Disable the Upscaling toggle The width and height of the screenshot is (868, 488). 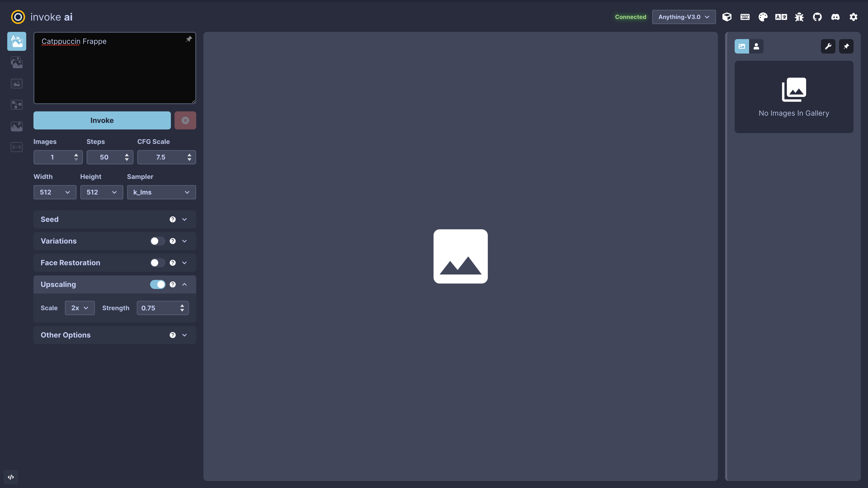[x=157, y=285]
